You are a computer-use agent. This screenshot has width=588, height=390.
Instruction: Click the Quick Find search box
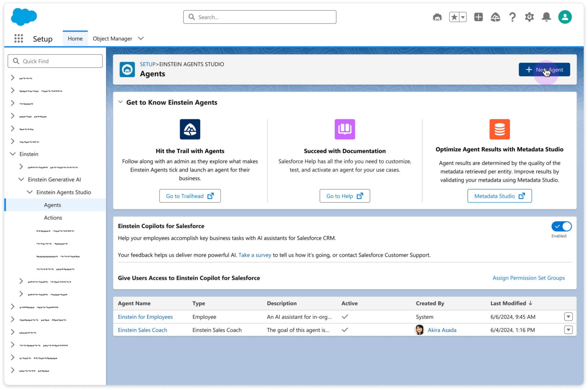[55, 61]
